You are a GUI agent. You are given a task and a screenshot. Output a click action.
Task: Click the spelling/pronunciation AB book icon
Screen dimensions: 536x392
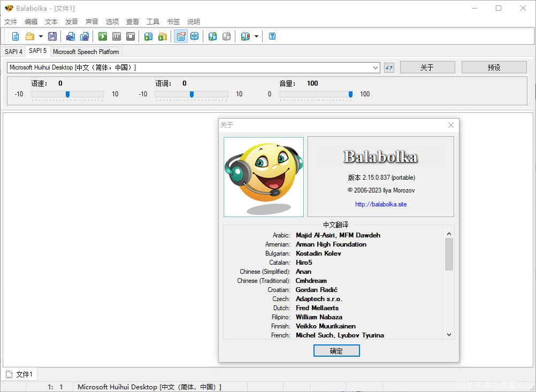tap(195, 36)
